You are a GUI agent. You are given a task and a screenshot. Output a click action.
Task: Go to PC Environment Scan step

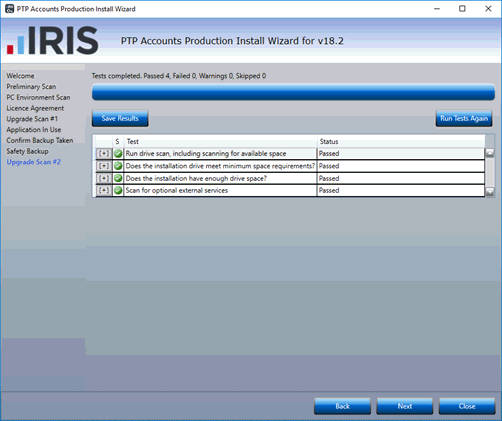click(x=38, y=97)
